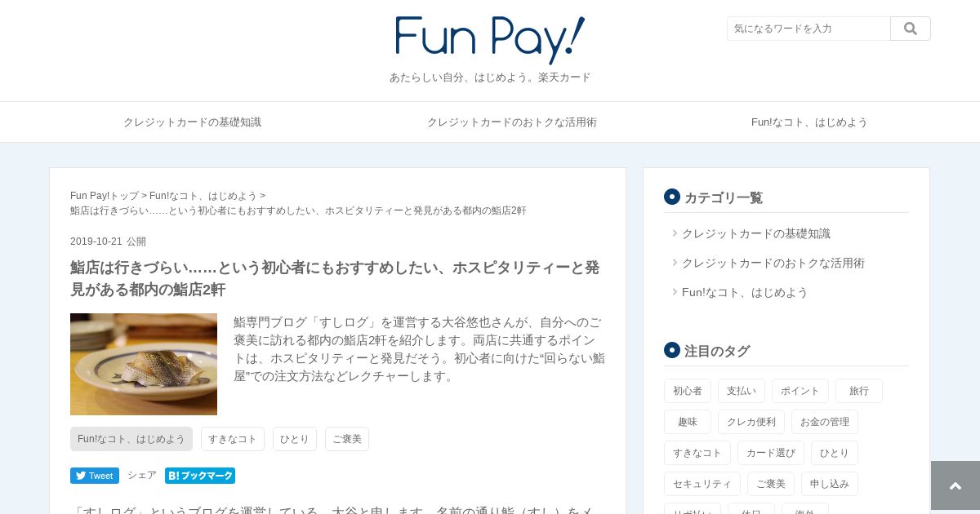Select the 趣味 tag in 注目のタグ
The image size is (980, 514).
tap(688, 422)
